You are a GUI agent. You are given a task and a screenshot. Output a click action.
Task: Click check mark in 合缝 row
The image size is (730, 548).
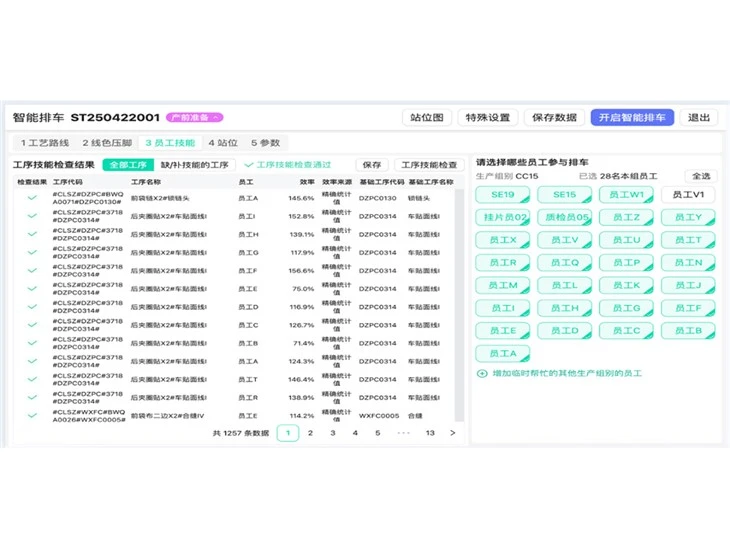click(32, 416)
